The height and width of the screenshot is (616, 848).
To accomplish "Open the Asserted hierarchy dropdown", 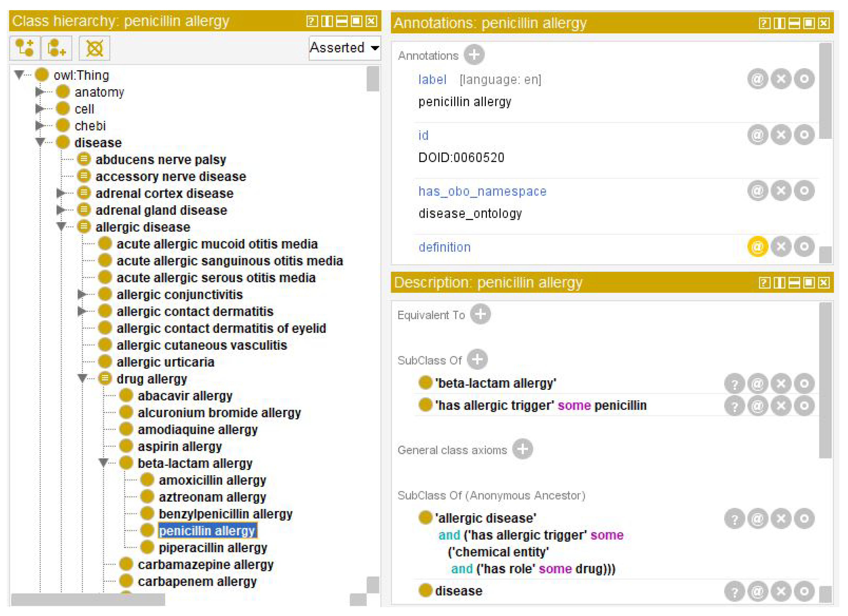I will 344,48.
